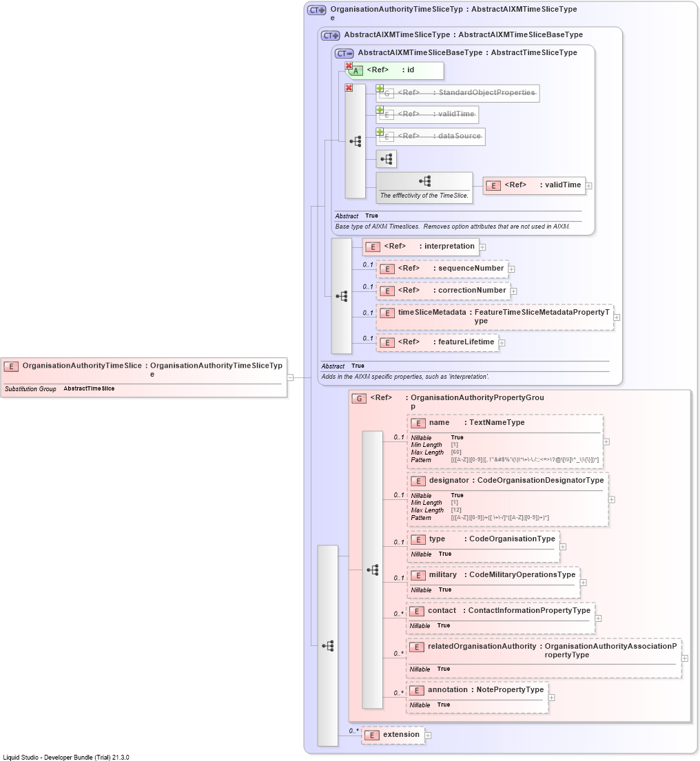Expand the contact element

click(598, 618)
